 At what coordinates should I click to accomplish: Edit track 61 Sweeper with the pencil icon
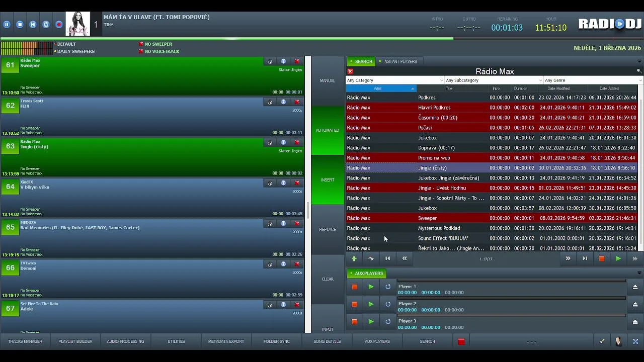click(270, 61)
